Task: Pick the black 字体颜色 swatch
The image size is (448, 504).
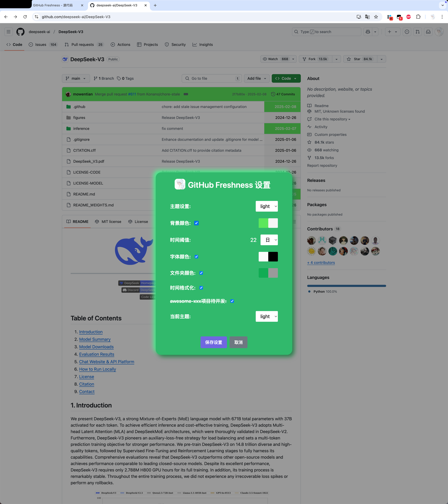Action: point(273,257)
